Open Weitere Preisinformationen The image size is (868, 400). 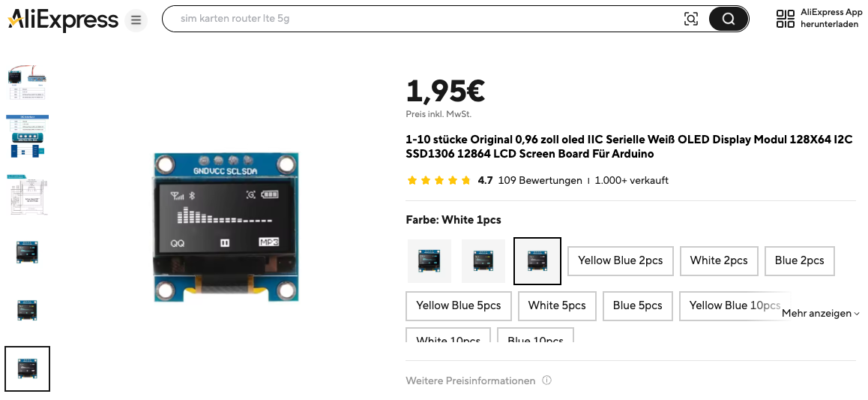pyautogui.click(x=471, y=380)
